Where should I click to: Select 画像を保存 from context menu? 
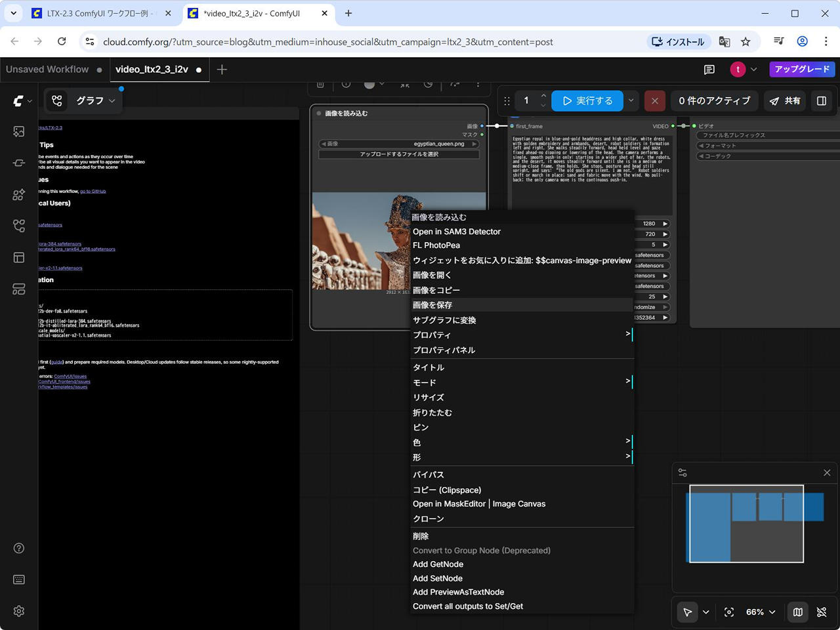click(432, 305)
